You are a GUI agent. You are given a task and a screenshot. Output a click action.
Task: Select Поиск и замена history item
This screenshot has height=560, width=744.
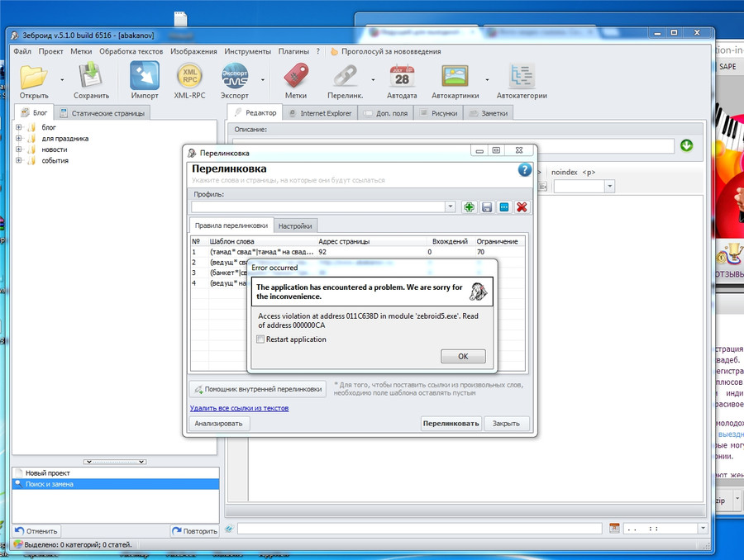click(115, 484)
